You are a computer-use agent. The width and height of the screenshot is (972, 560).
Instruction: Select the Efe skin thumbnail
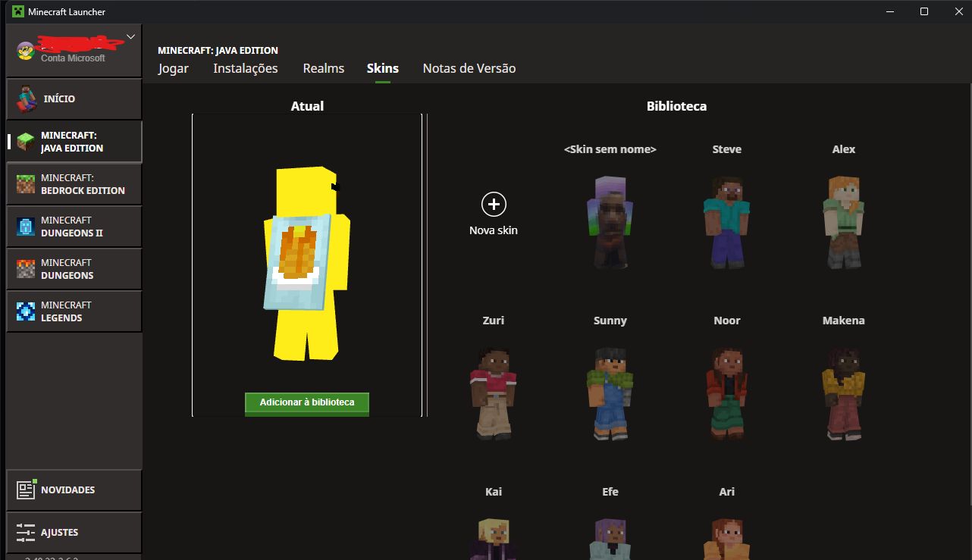610,538
